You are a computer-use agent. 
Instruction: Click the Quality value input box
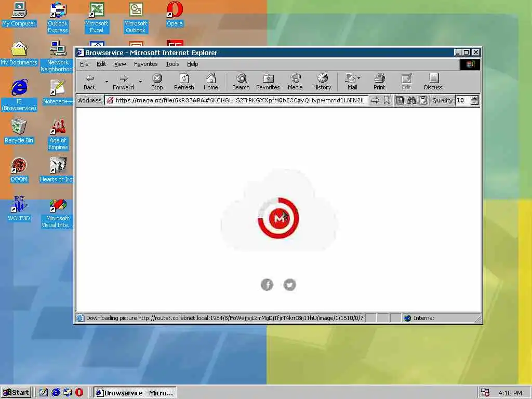463,100
